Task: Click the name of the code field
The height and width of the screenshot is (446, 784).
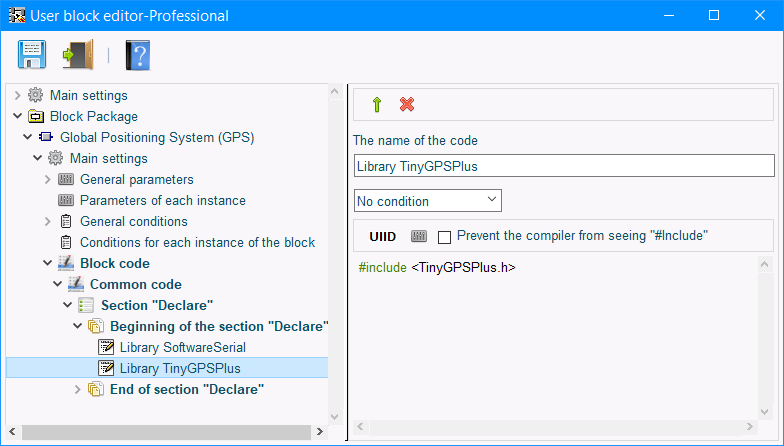Action: [564, 166]
